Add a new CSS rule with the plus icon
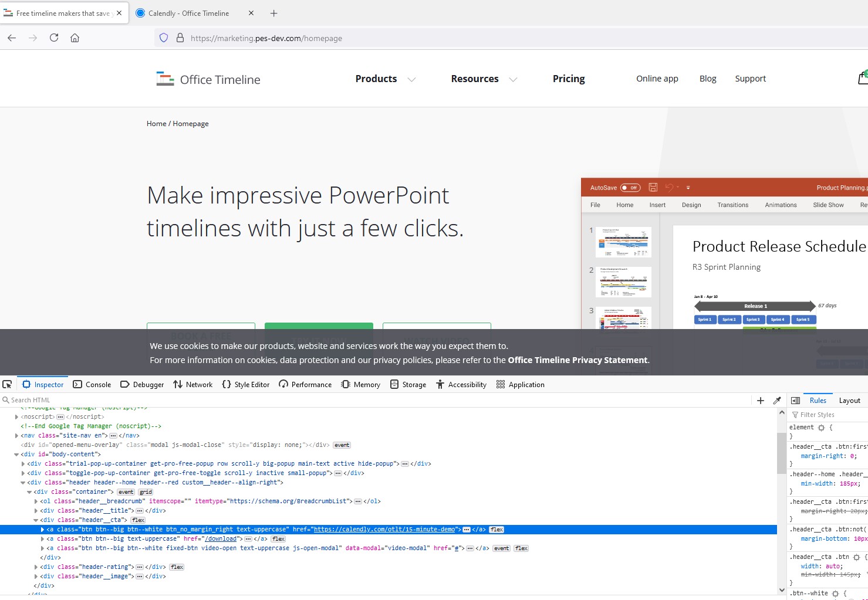 [x=760, y=400]
